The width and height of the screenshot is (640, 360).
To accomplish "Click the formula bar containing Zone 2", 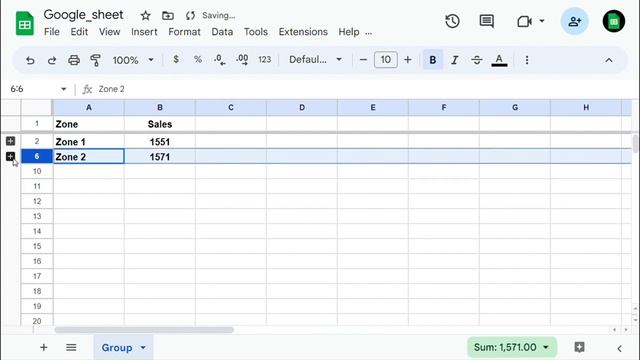I will tap(363, 89).
